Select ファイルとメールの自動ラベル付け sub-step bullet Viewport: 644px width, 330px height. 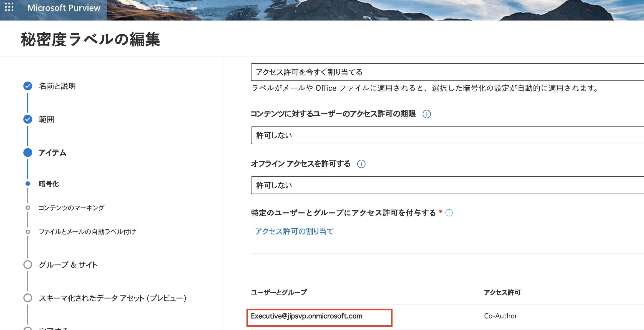pyautogui.click(x=28, y=232)
